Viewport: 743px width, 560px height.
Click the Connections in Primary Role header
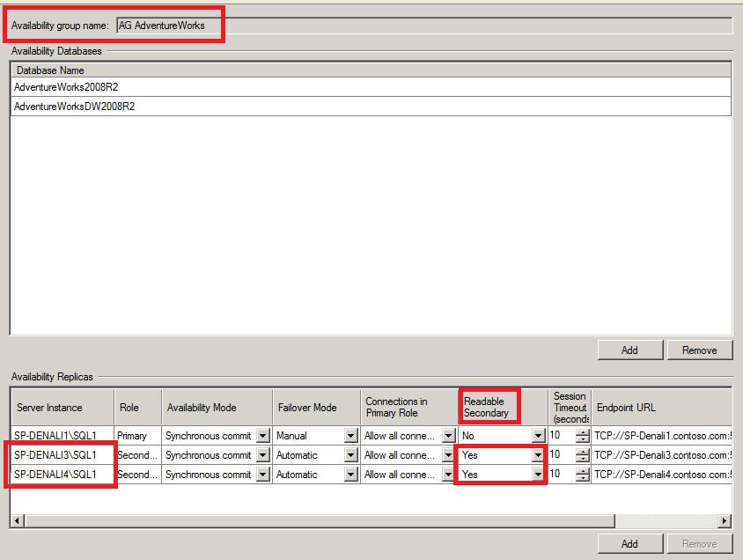(409, 408)
